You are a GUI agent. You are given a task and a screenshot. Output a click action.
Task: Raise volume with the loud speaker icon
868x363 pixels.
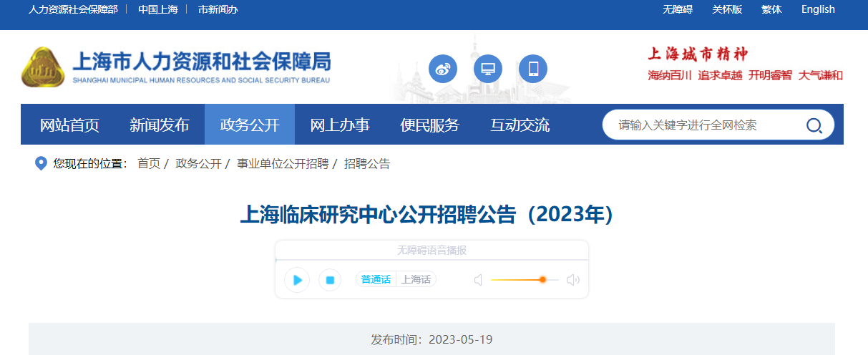[573, 280]
